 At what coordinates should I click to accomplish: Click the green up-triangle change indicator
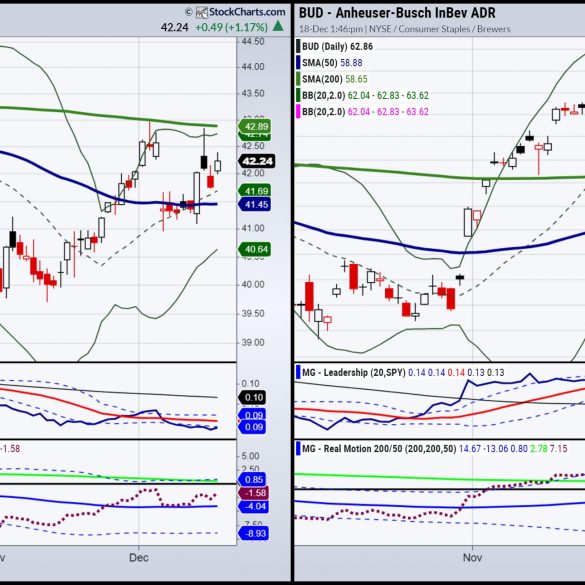278,26
